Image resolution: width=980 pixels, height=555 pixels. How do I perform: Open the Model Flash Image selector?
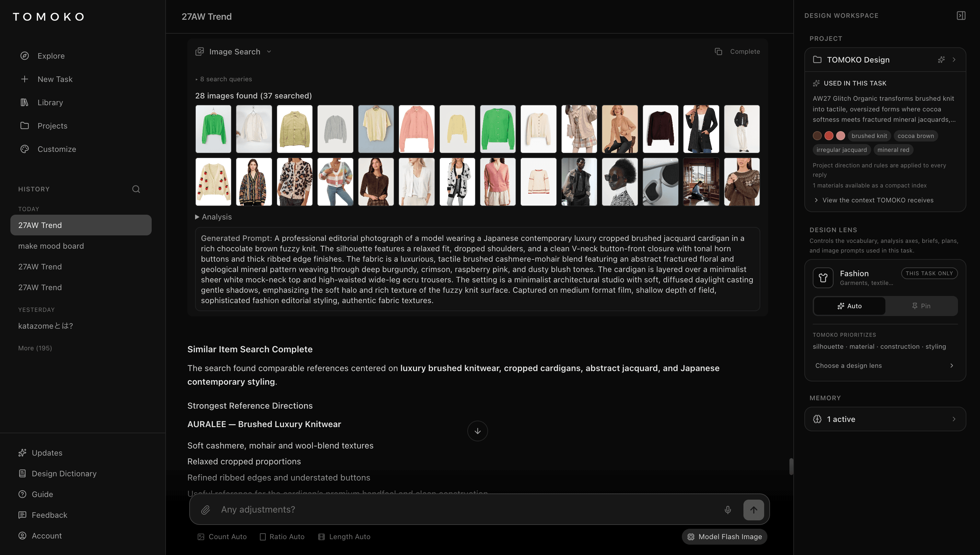[724, 536]
